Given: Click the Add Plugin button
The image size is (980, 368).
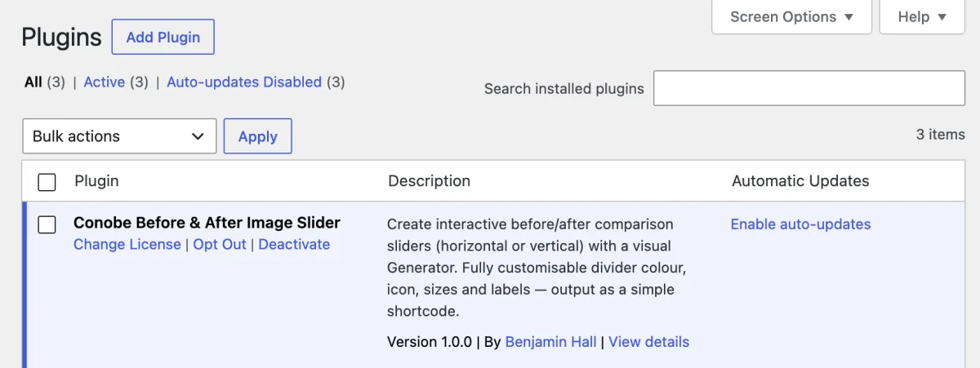Looking at the screenshot, I should click(x=163, y=38).
